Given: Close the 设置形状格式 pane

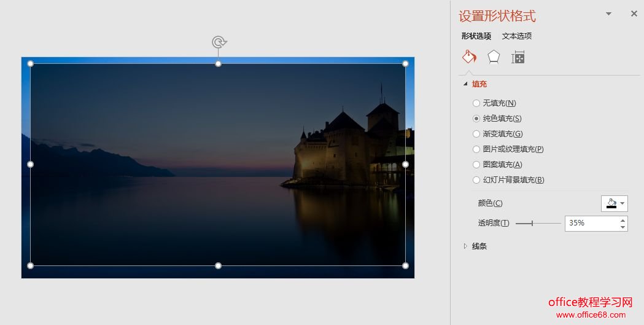Looking at the screenshot, I should click(634, 14).
